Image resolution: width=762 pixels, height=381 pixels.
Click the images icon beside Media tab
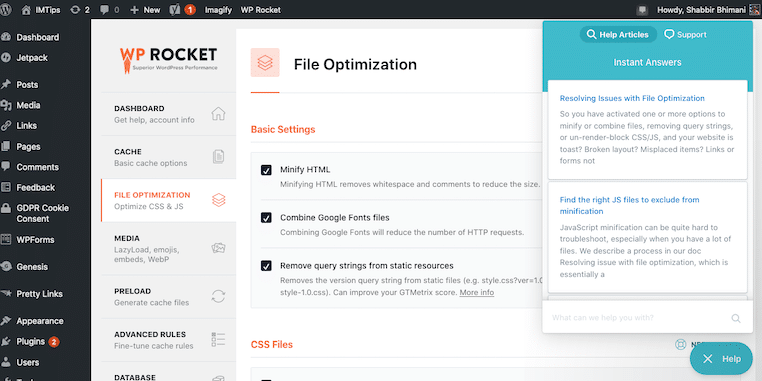(x=218, y=248)
